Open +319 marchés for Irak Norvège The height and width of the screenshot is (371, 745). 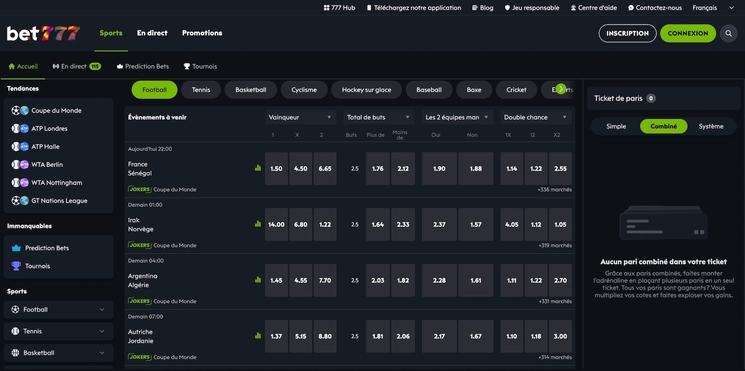[554, 246]
